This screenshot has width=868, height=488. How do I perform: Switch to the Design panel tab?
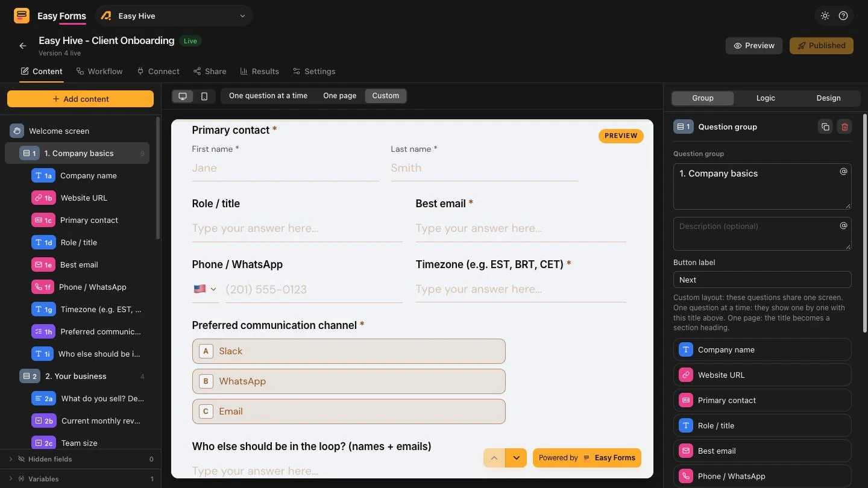click(x=828, y=98)
